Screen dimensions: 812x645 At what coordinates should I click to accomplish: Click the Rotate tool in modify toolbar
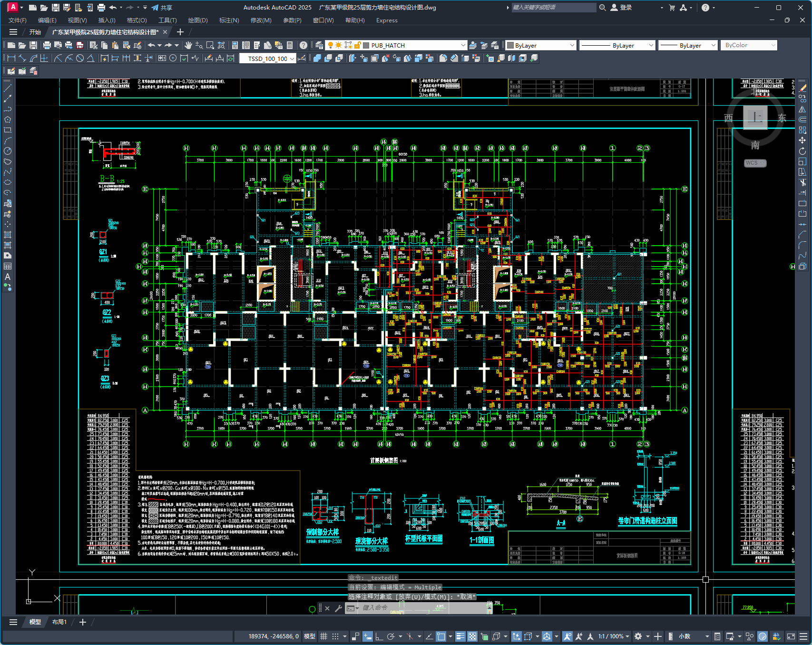[x=802, y=151]
